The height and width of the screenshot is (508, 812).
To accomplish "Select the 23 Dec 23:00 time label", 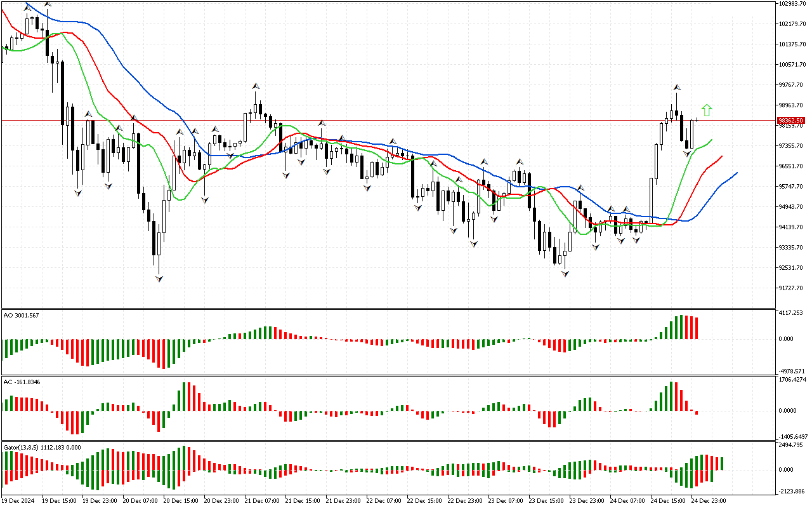I will point(587,500).
